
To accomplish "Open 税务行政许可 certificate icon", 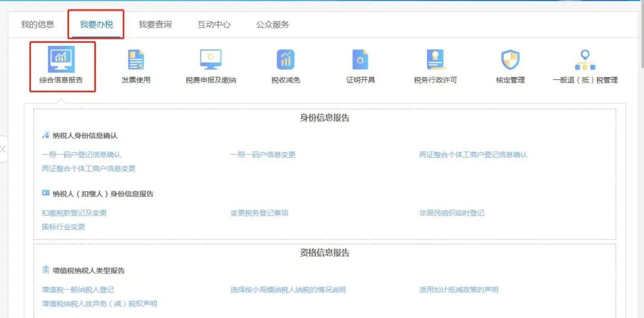I will (436, 60).
